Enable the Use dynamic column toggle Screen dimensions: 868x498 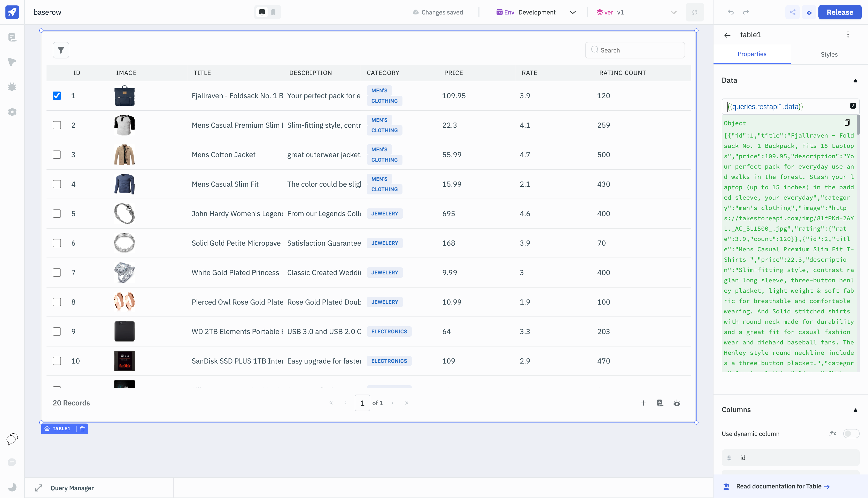[x=851, y=434]
